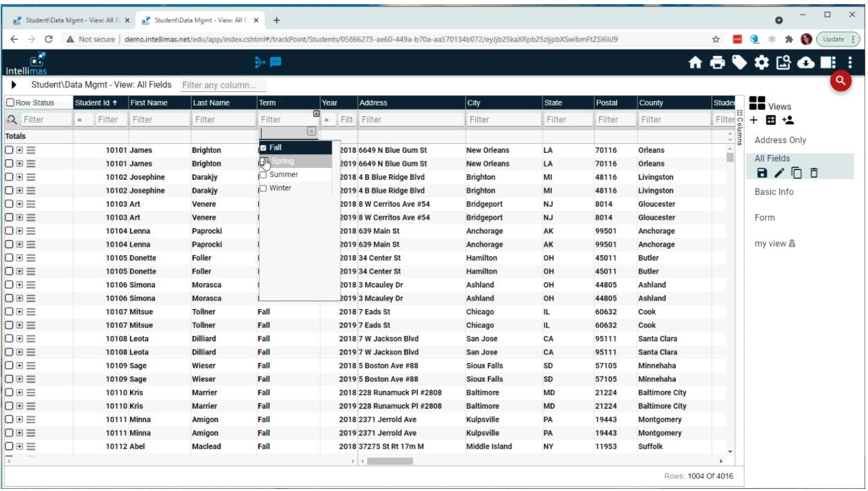Edit the All Fields view with pencil icon

(x=779, y=174)
